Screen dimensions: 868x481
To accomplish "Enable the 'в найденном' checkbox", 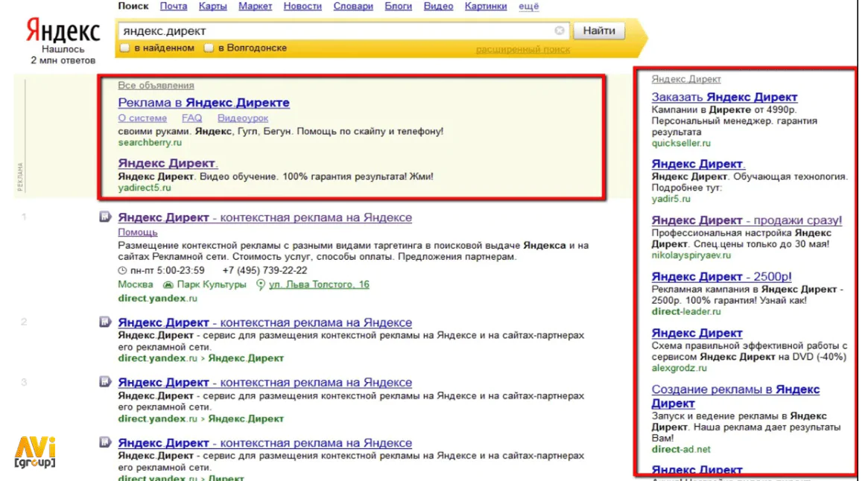I will pos(124,48).
